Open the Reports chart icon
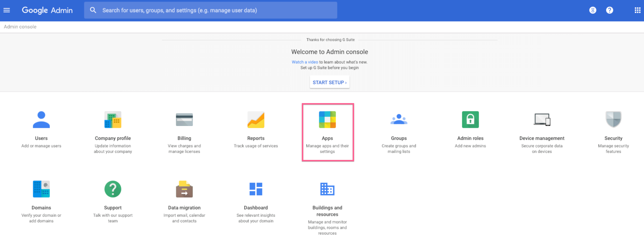The image size is (644, 242). click(256, 120)
